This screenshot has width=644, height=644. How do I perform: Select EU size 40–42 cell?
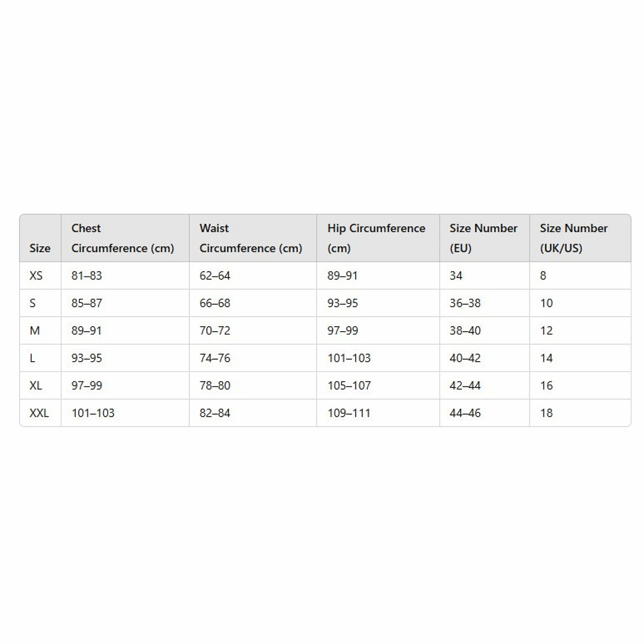click(465, 358)
